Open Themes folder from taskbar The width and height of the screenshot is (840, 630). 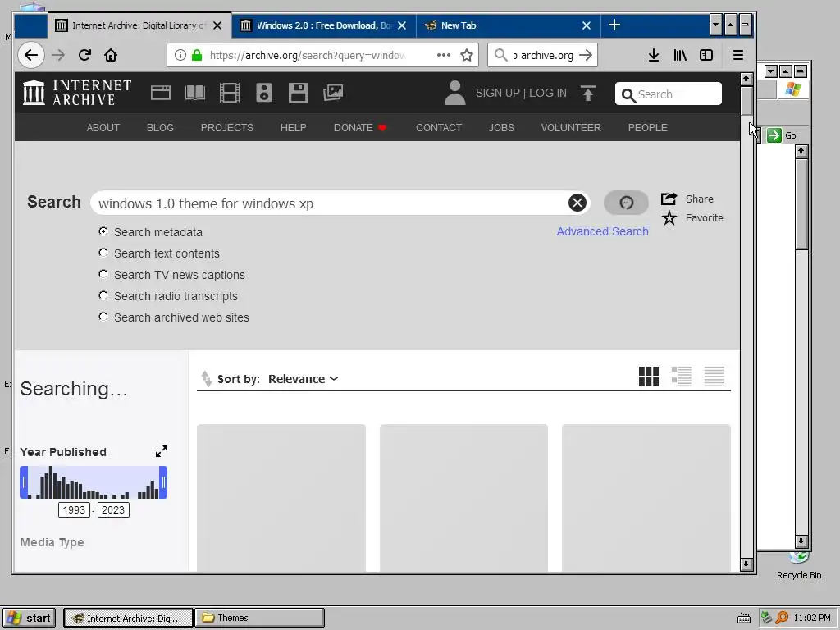(x=260, y=618)
